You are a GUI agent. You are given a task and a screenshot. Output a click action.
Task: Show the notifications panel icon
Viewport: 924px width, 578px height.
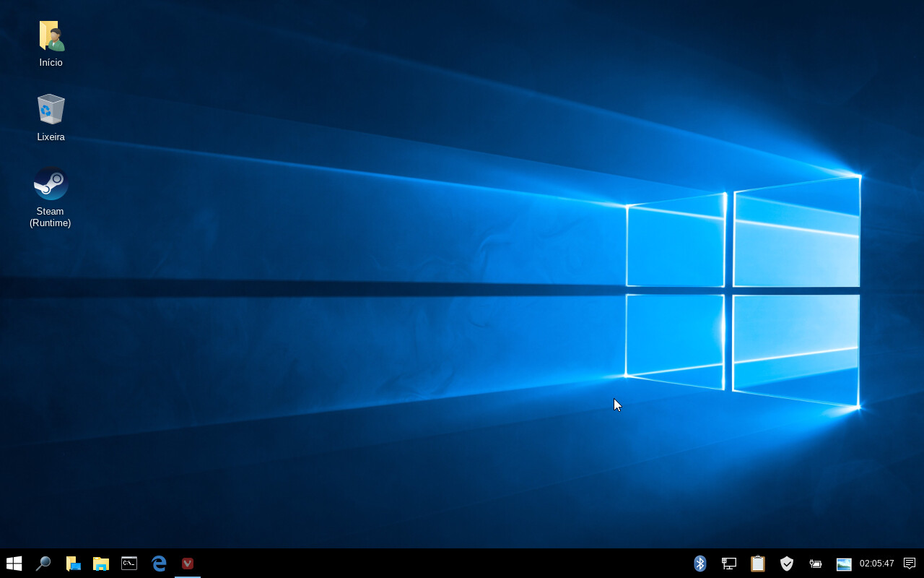[910, 564]
